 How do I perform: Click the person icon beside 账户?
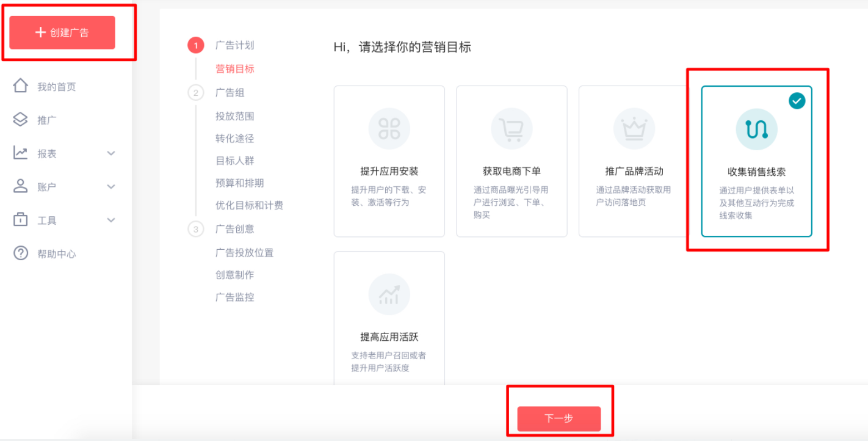(x=21, y=186)
